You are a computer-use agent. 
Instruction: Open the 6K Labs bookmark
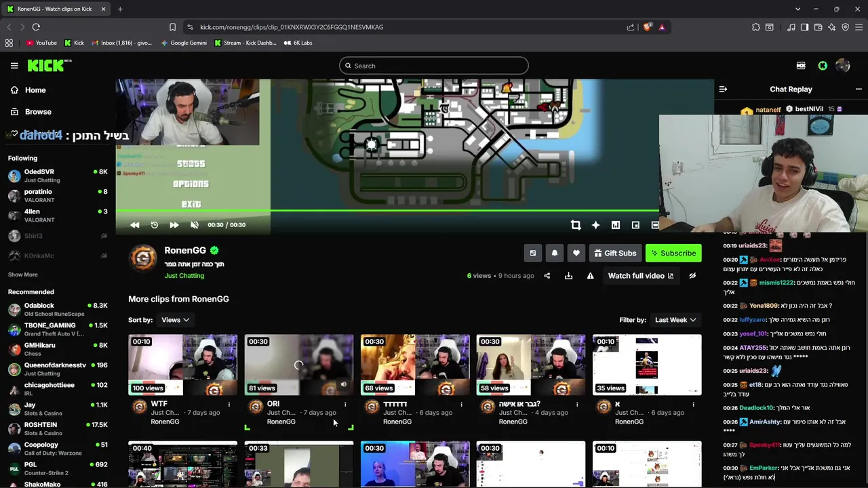pos(298,43)
